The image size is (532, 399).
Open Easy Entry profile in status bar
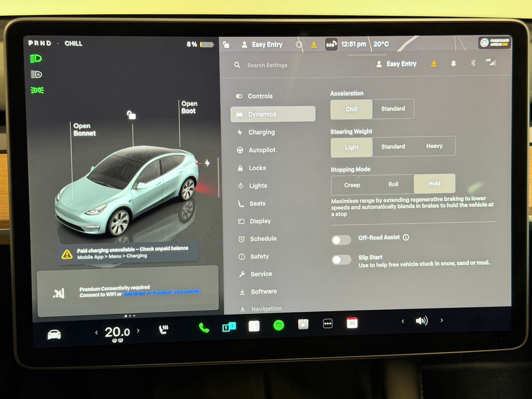(x=262, y=45)
